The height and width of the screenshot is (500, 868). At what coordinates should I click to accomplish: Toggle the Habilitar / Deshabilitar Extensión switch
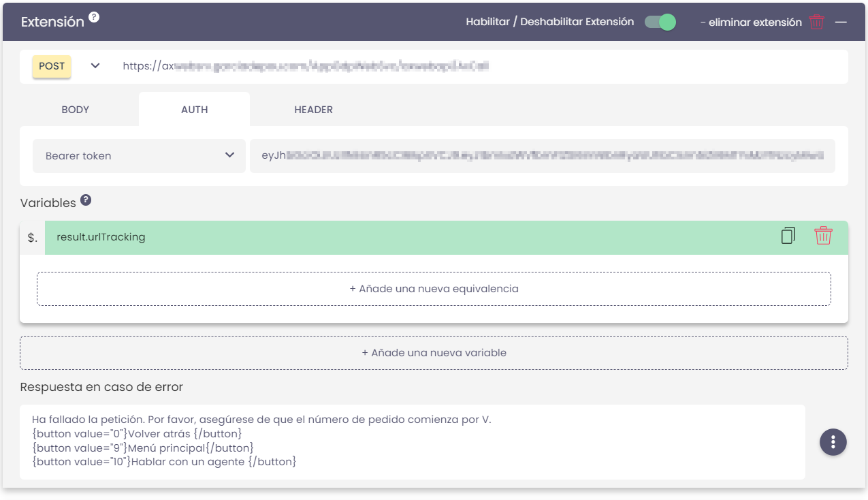(x=660, y=22)
